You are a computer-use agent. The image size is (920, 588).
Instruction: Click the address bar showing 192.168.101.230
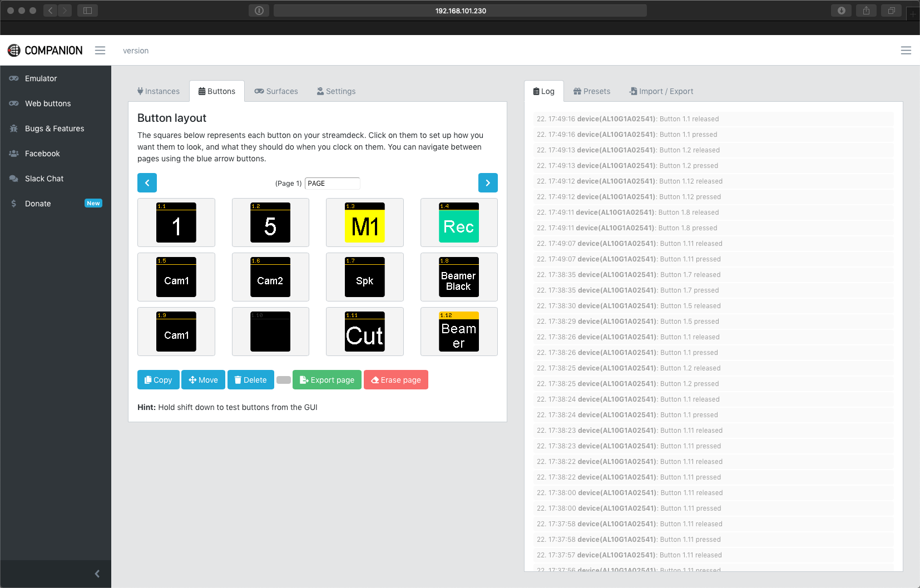(461, 11)
